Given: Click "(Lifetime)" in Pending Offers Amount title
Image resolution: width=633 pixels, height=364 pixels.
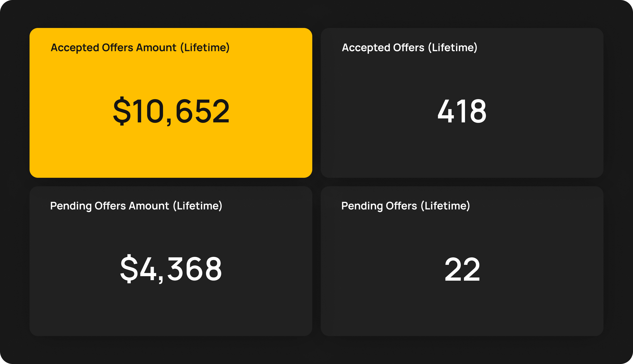Looking at the screenshot, I should (x=198, y=206).
